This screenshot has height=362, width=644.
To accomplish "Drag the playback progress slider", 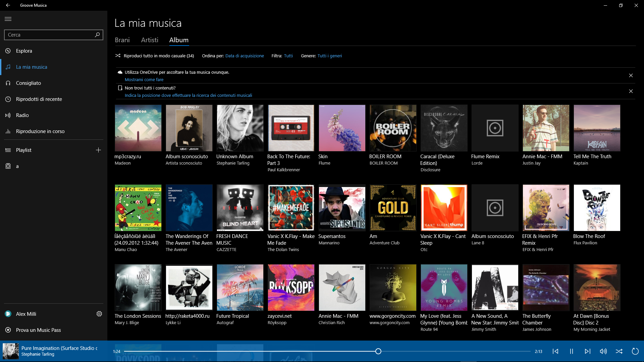I will pos(379,351).
